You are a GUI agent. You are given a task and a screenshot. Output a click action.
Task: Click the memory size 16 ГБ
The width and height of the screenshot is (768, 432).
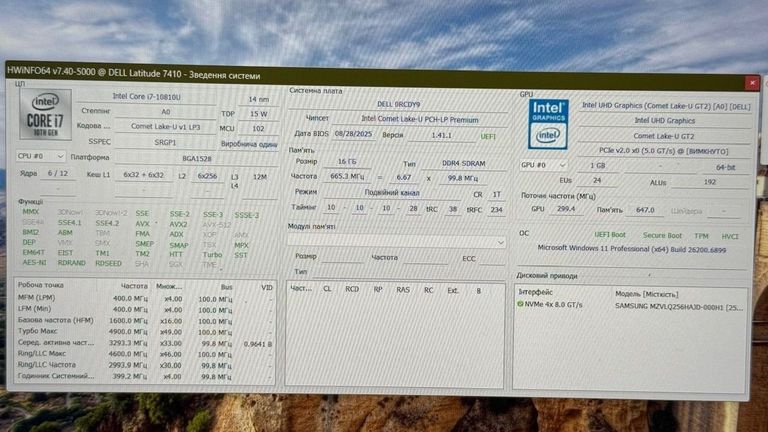(x=347, y=161)
